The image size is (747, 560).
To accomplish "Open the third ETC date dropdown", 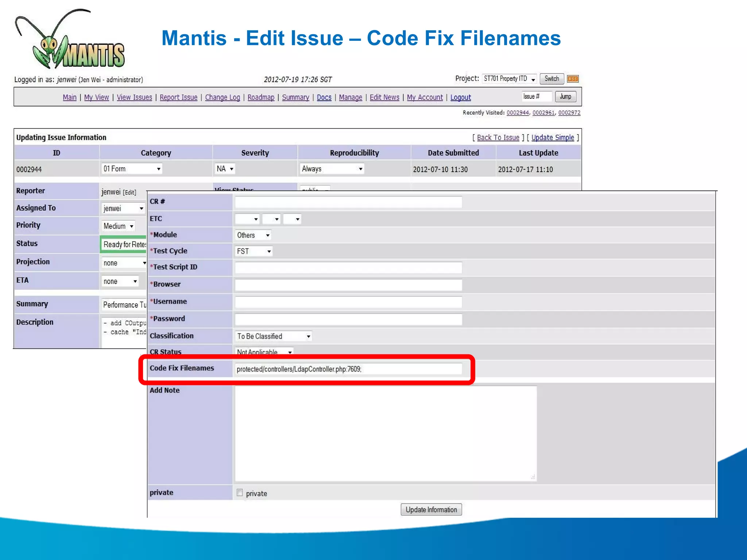I will [x=292, y=219].
